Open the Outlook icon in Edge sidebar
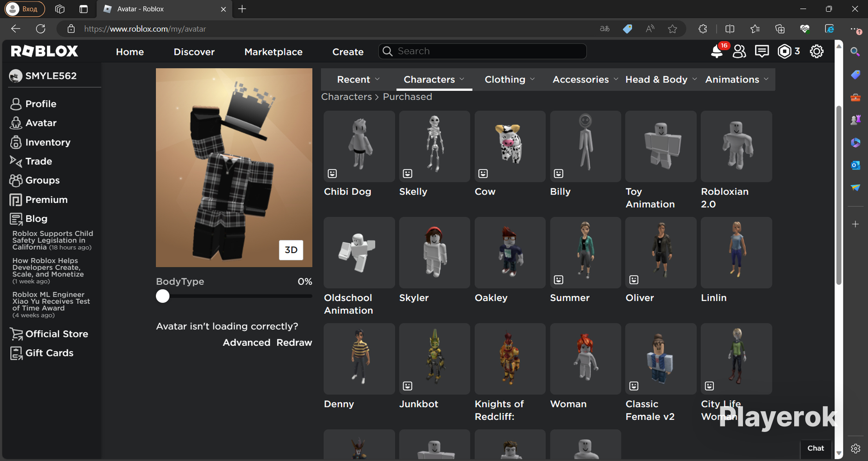Screen dimensions: 868x461 pos(855,165)
